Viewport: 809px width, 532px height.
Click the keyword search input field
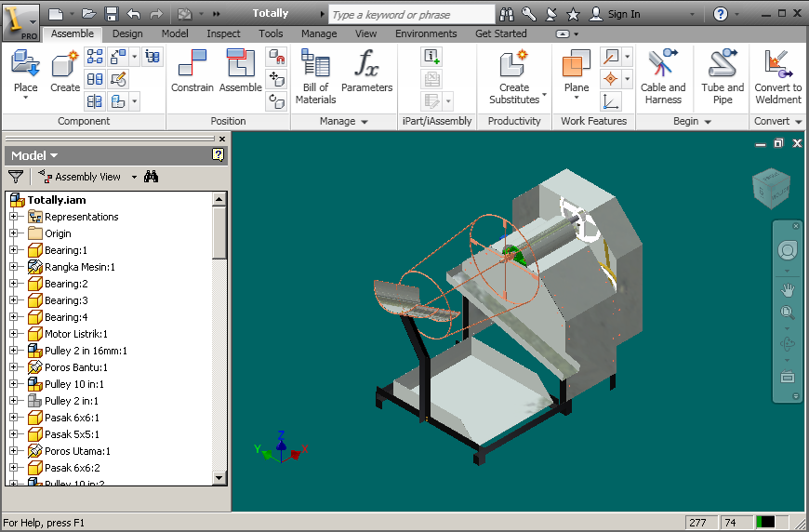[x=412, y=15]
